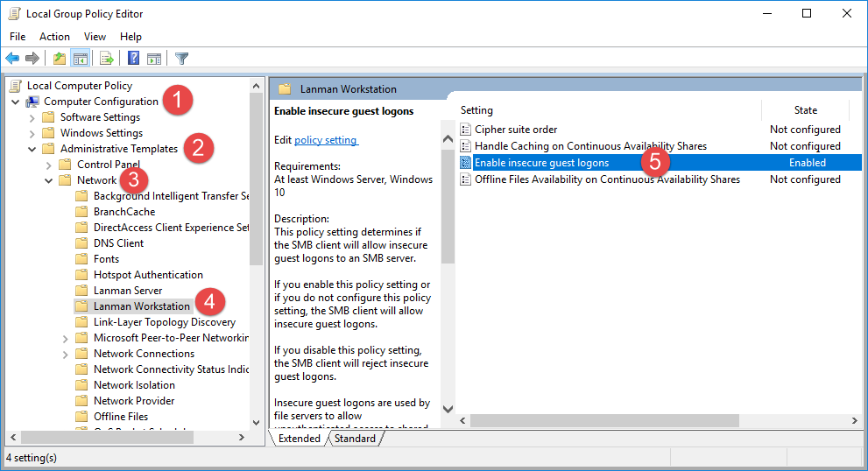This screenshot has width=868, height=471.
Task: Collapse the Administrative Templates node
Action: (32, 149)
